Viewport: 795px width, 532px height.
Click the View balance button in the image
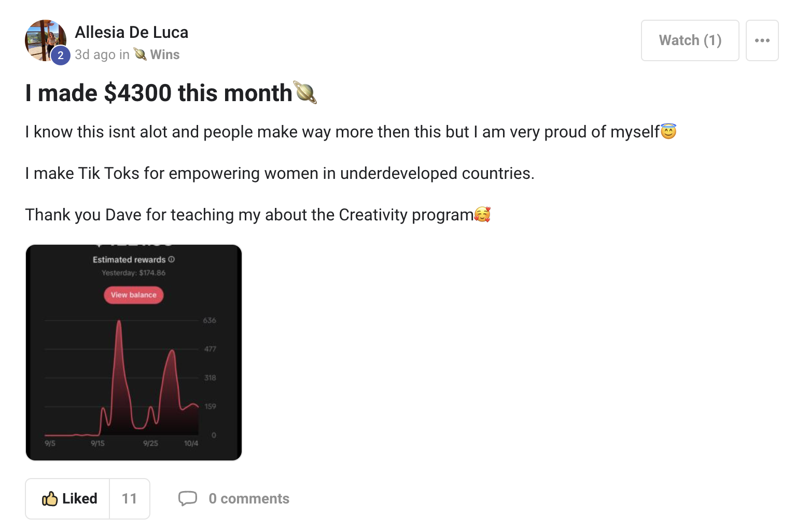pos(134,295)
